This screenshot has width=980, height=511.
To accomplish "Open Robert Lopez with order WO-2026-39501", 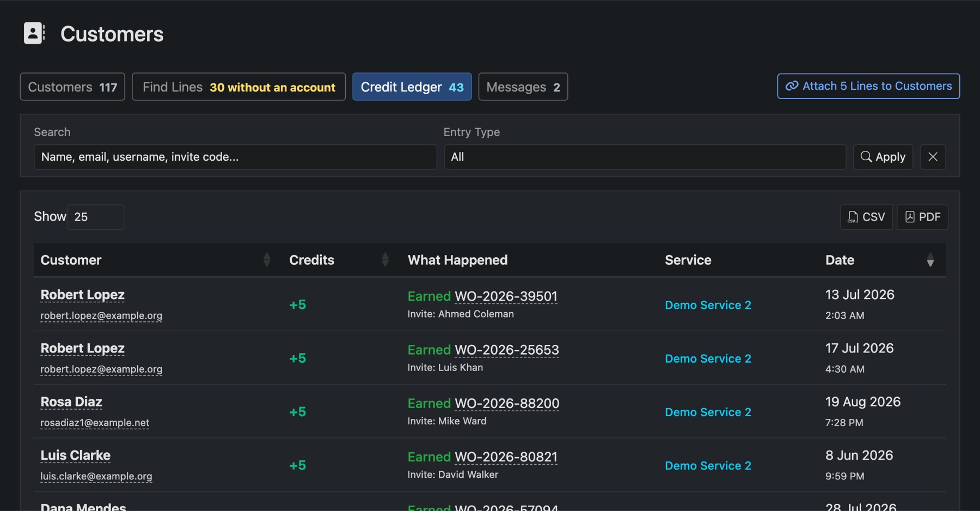I will [x=82, y=295].
